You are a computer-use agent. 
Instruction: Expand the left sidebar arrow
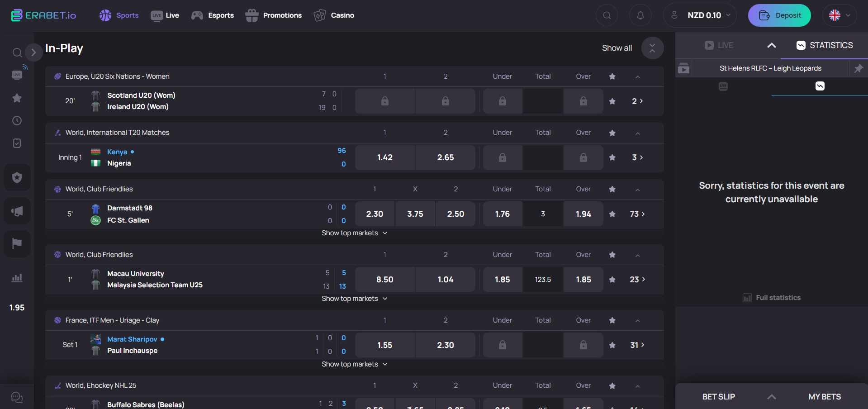(33, 52)
